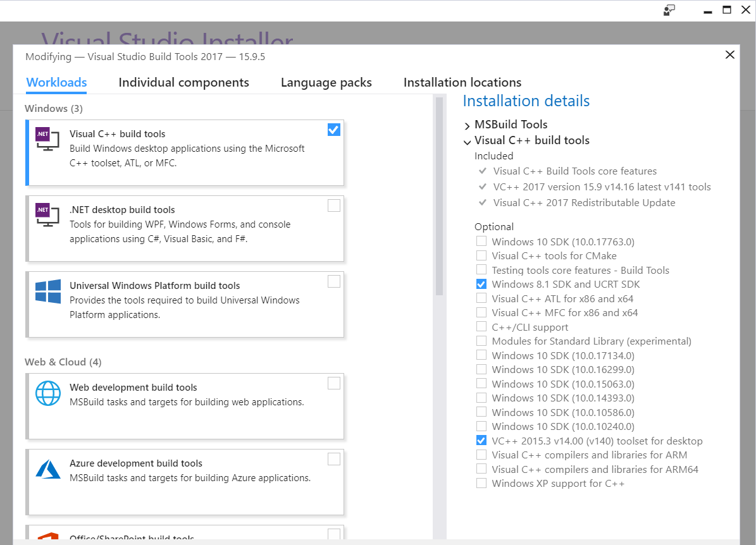Expand the MSBuild Tools section

tap(468, 125)
